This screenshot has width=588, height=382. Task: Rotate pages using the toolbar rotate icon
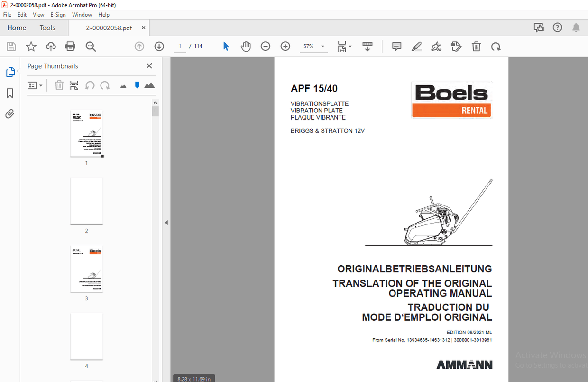point(496,46)
